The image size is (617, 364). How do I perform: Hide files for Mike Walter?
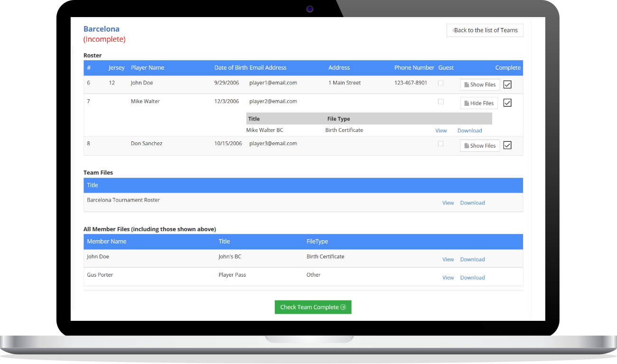pyautogui.click(x=479, y=103)
